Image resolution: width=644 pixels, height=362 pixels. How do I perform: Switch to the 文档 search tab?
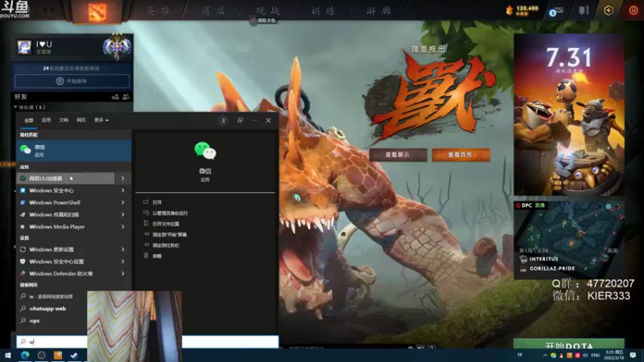(x=64, y=120)
